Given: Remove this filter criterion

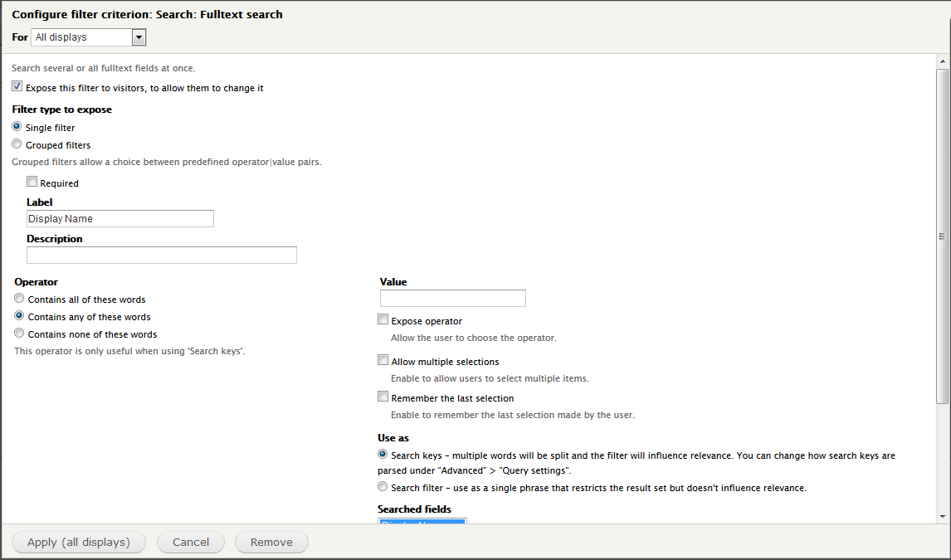Looking at the screenshot, I should tap(271, 542).
